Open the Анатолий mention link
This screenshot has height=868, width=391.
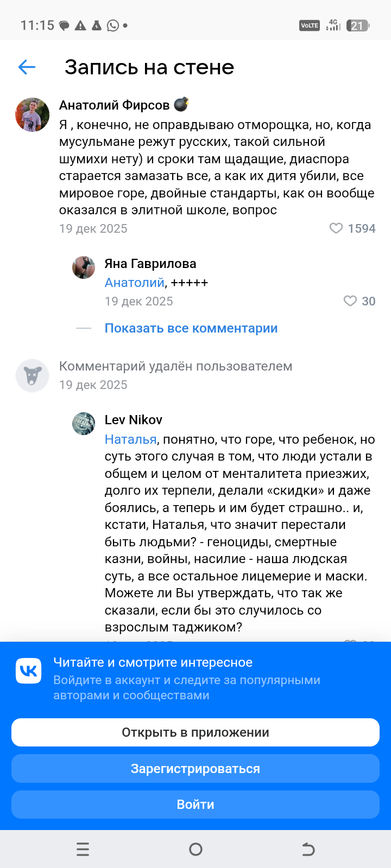click(x=134, y=283)
